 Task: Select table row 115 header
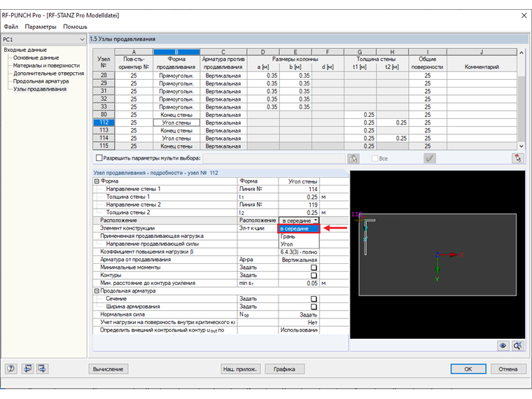click(104, 146)
